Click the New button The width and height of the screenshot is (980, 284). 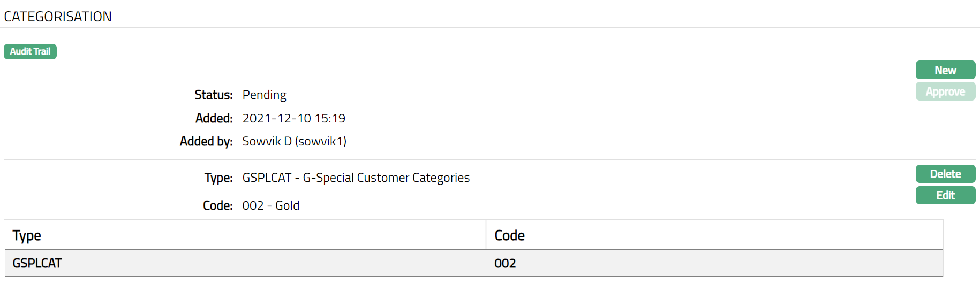[945, 70]
